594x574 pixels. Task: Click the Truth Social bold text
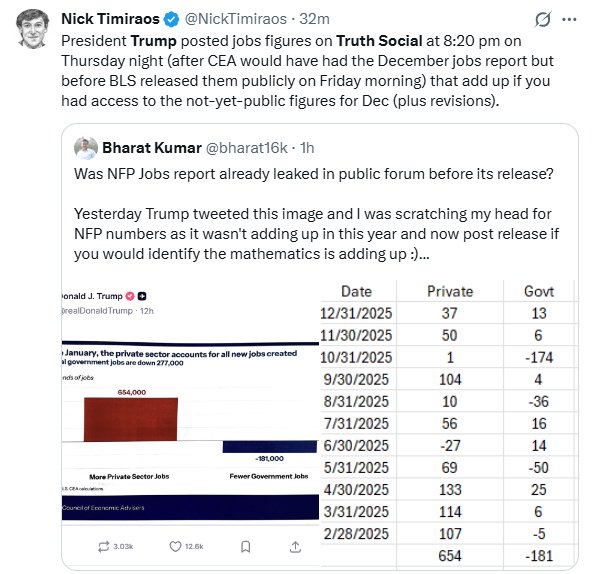pyautogui.click(x=379, y=41)
